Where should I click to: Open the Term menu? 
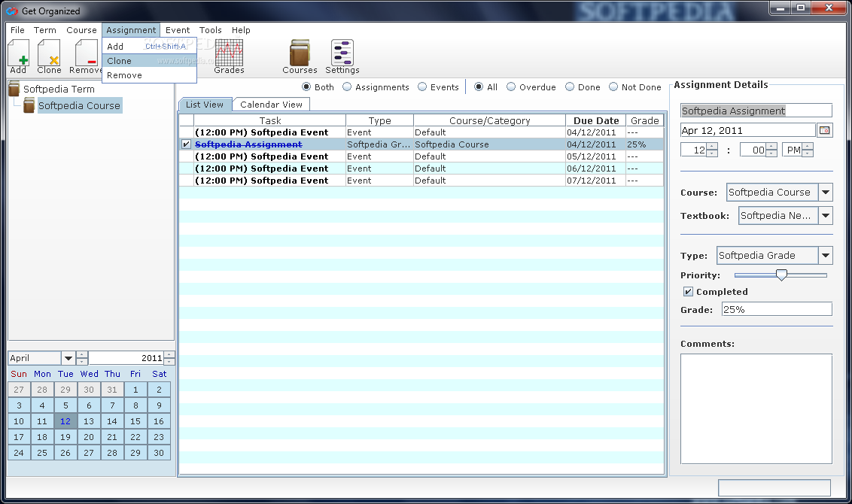coord(44,30)
